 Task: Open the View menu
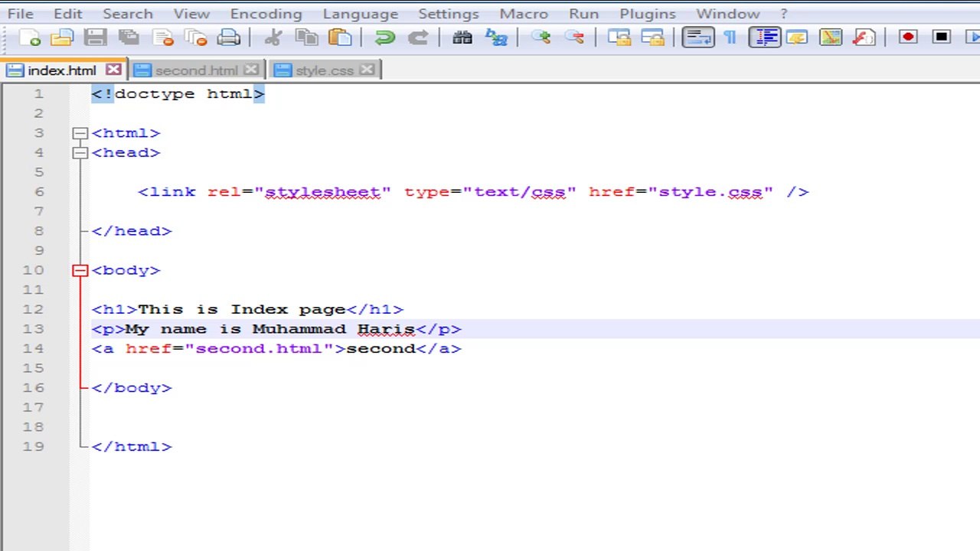tap(191, 14)
